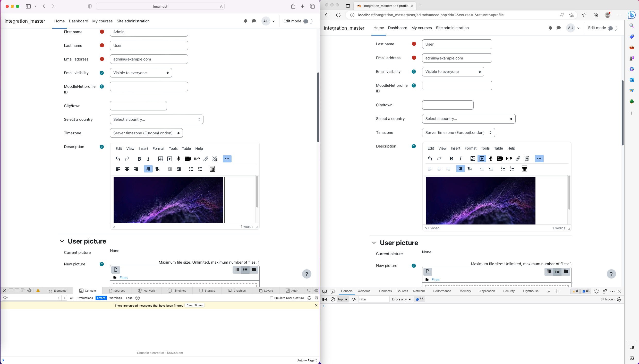
Task: Enable Emulate User Gesture checkbox
Action: [x=272, y=298]
